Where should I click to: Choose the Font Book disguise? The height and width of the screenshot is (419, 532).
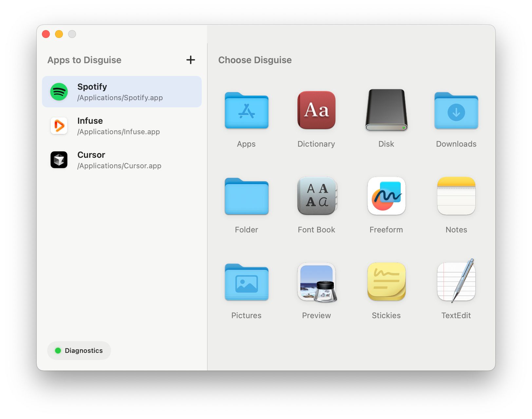point(316,196)
